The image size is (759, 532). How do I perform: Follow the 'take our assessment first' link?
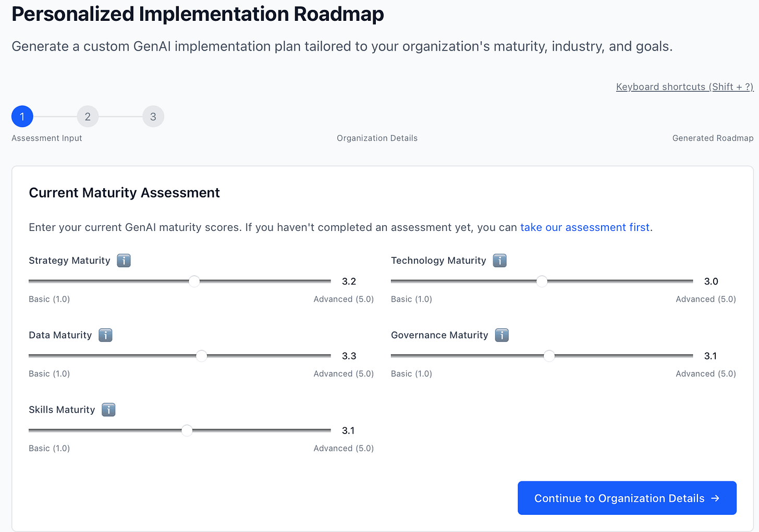pos(585,227)
